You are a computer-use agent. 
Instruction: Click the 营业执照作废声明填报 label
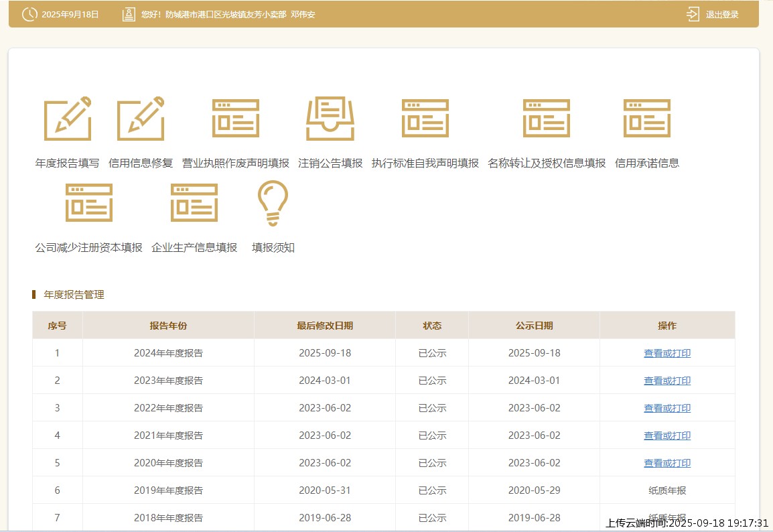click(236, 163)
